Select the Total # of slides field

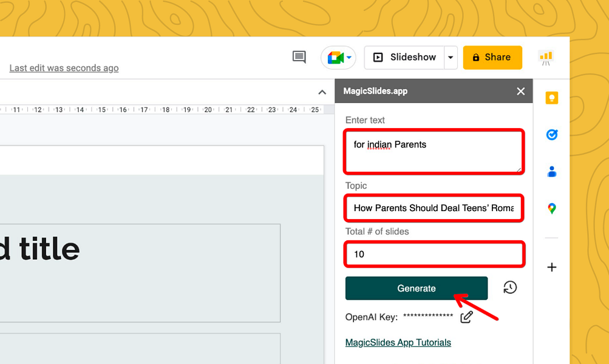tap(434, 254)
